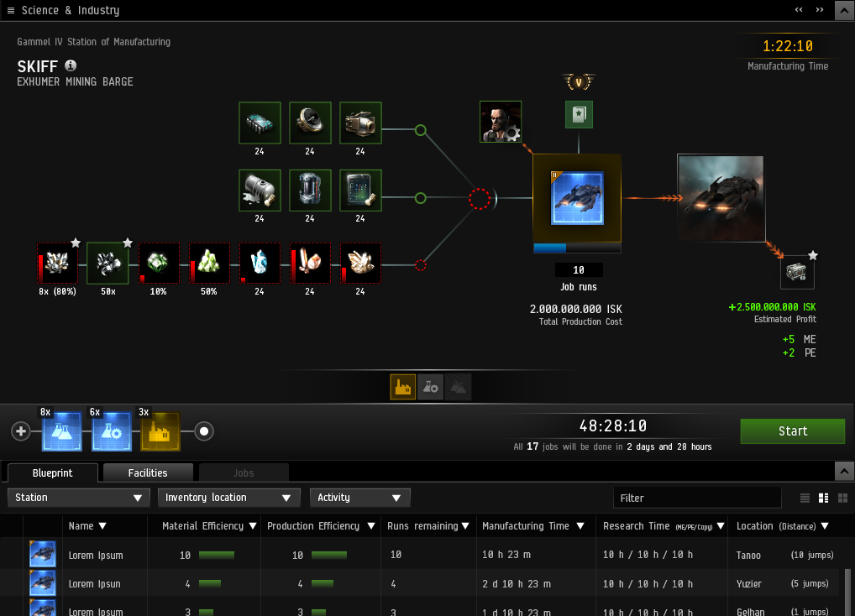
Task: Toggle favorite star on 50x mineral
Action: (128, 243)
